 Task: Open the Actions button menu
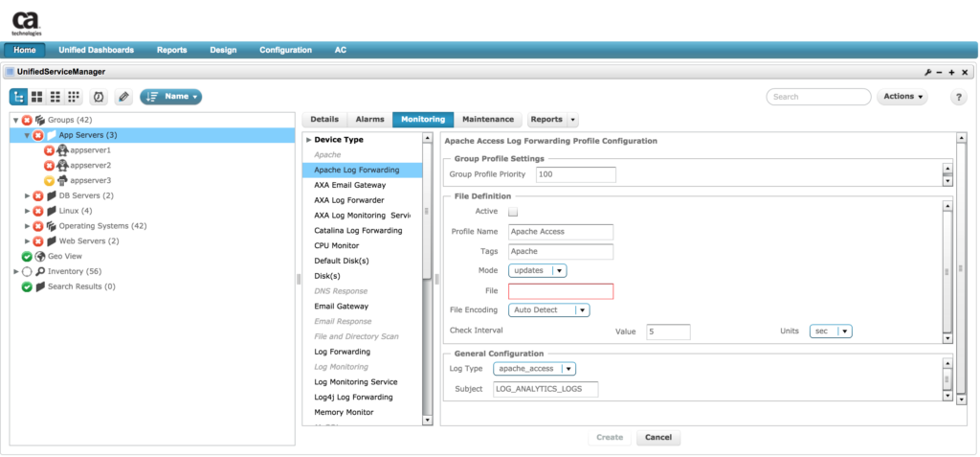pos(903,97)
